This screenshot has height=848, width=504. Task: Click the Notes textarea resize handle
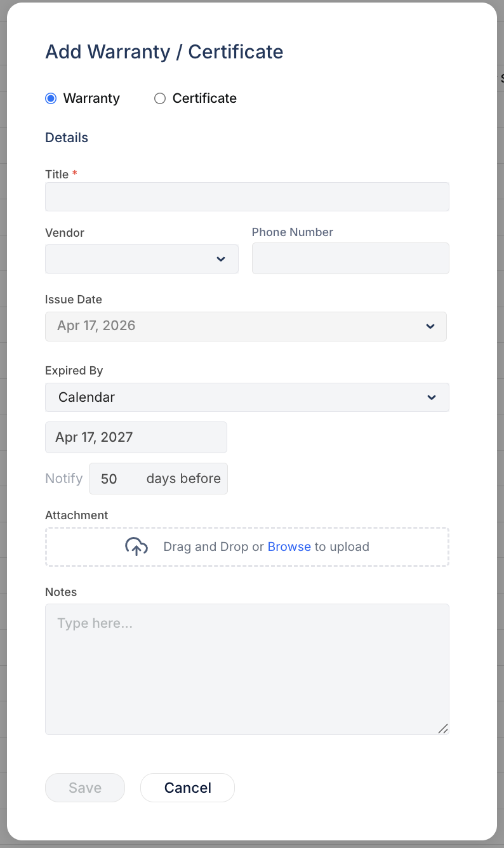[443, 729]
